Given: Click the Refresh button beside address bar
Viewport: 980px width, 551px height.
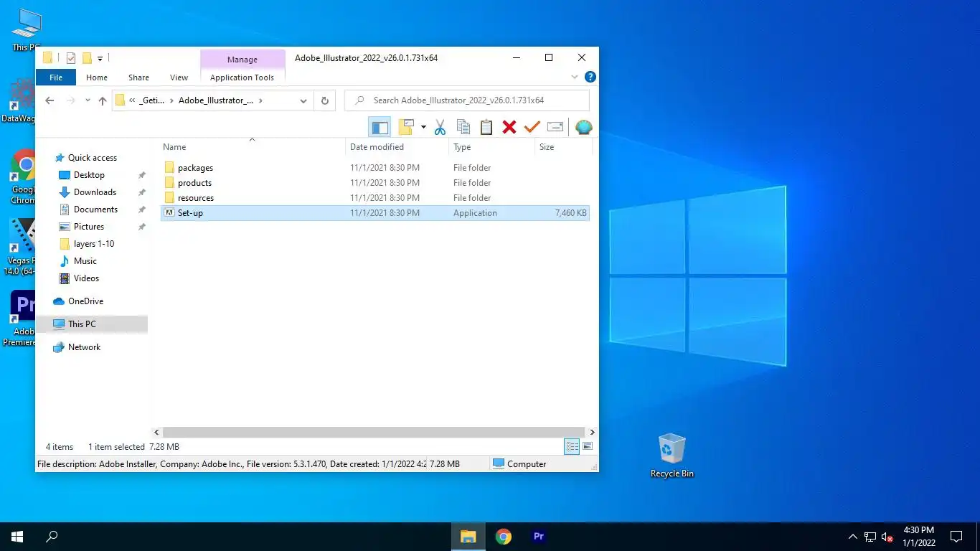Looking at the screenshot, I should (325, 100).
